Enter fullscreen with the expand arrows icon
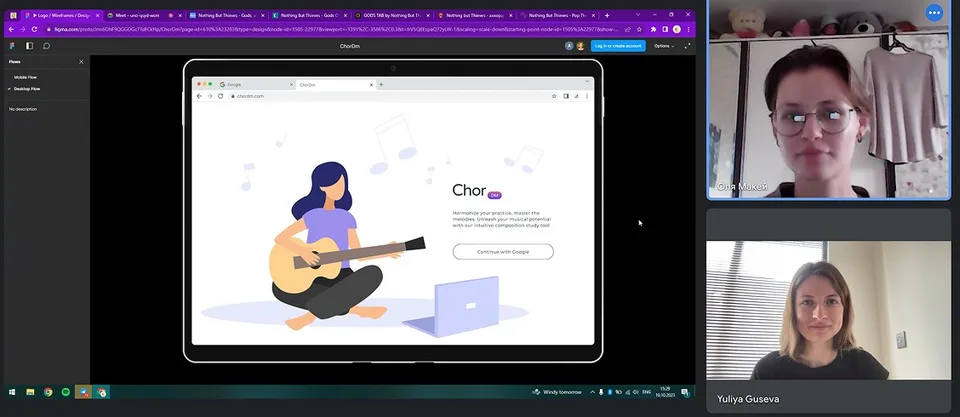This screenshot has height=417, width=960. (x=687, y=46)
